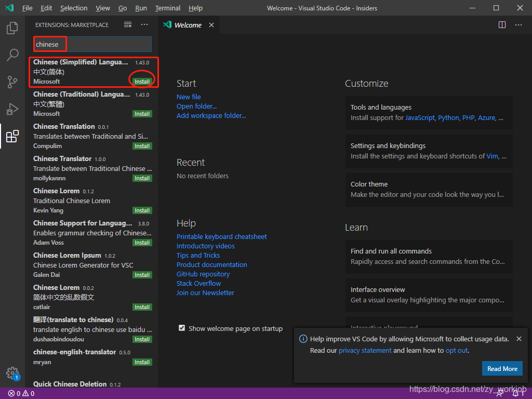The image size is (532, 399).
Task: Click New file link
Action: tap(189, 97)
